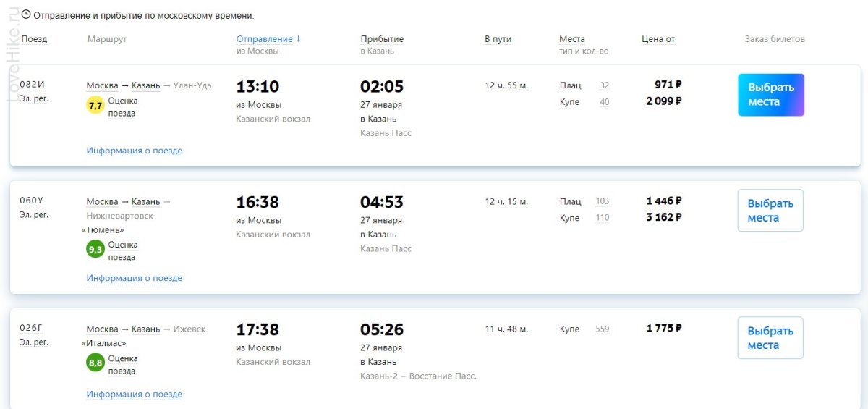The width and height of the screenshot is (868, 409).
Task: Sort trains by Прибытие column
Action: [382, 39]
